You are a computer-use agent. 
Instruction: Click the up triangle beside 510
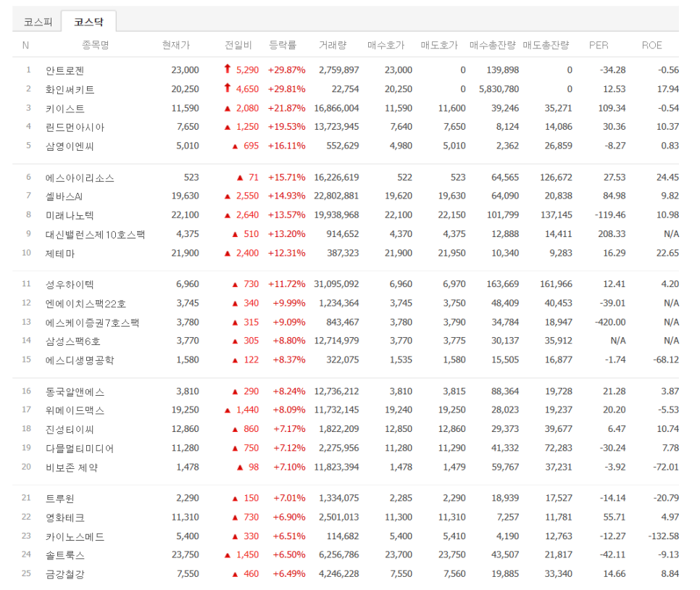pyautogui.click(x=235, y=235)
